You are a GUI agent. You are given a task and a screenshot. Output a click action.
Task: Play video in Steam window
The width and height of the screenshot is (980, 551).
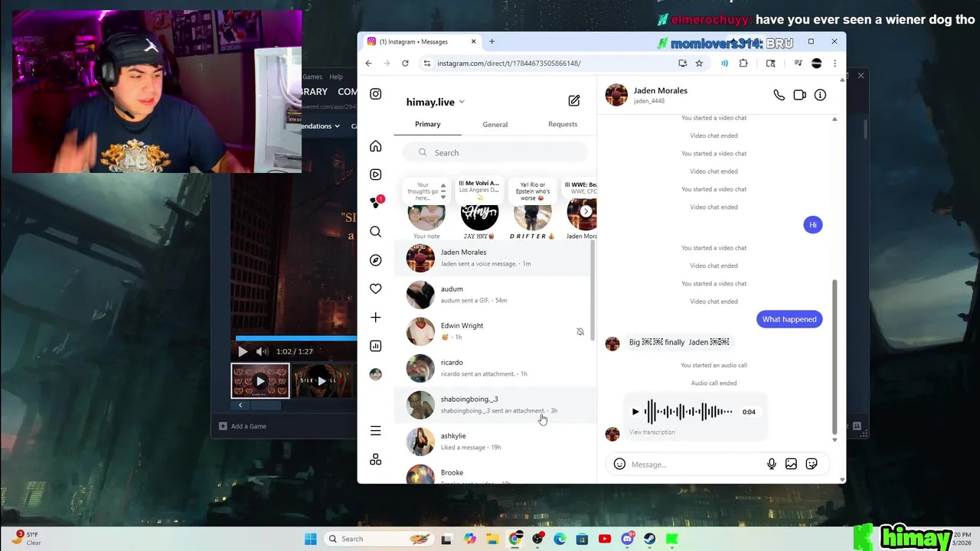click(x=243, y=351)
